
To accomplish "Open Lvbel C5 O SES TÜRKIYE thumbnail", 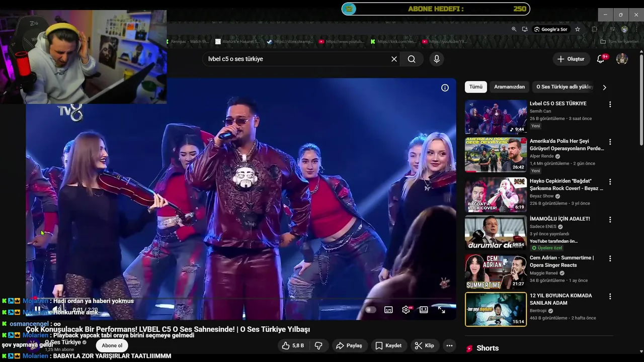I will [496, 117].
